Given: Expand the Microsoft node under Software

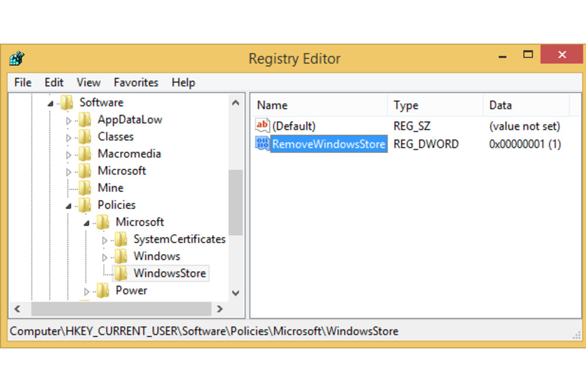Looking at the screenshot, I should (69, 172).
